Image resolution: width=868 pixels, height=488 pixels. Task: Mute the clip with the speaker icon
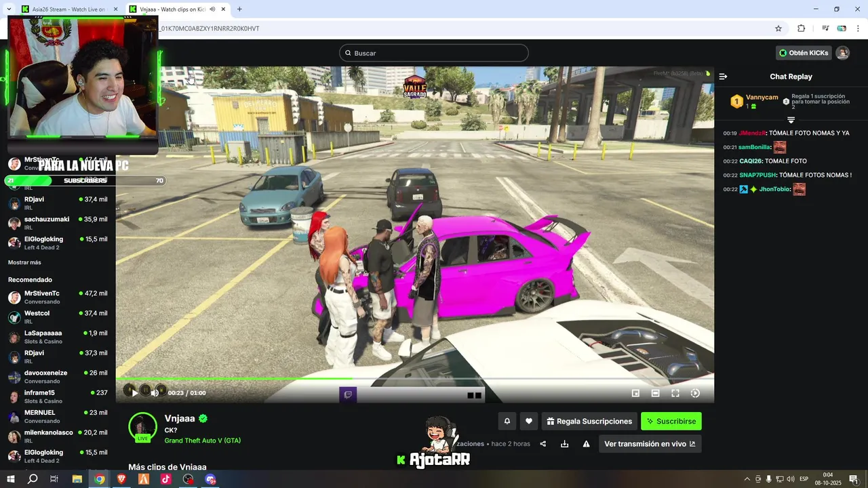click(x=155, y=393)
